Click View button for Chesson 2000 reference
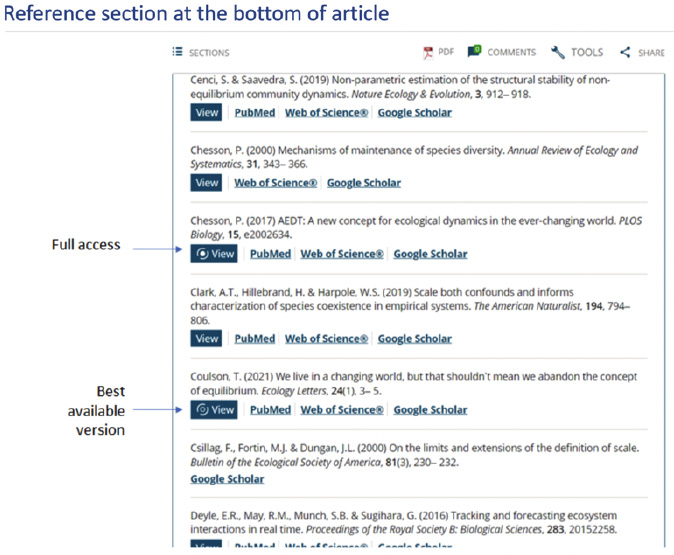 (x=206, y=183)
